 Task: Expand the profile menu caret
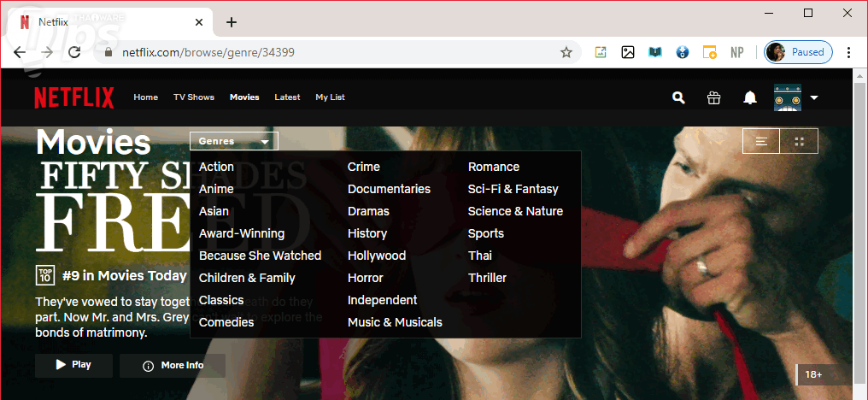813,97
